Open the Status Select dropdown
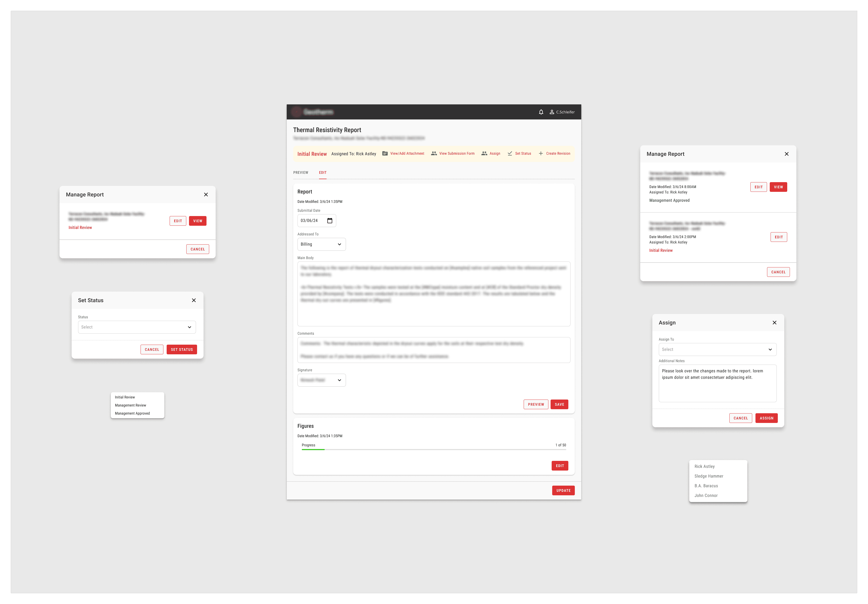This screenshot has width=868, height=604. 136,327
